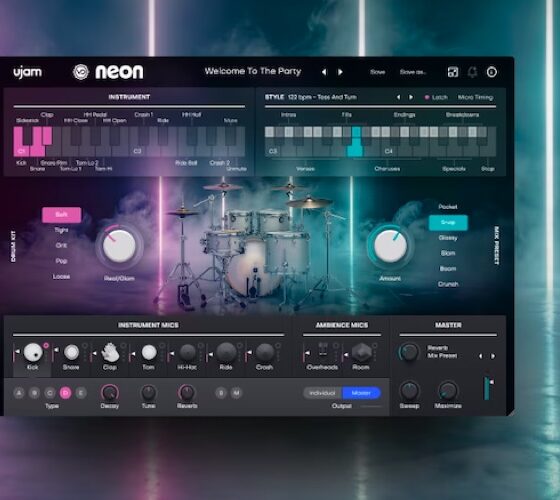560x500 pixels.
Task: Select the Hi-Hat mic icon
Action: point(188,352)
